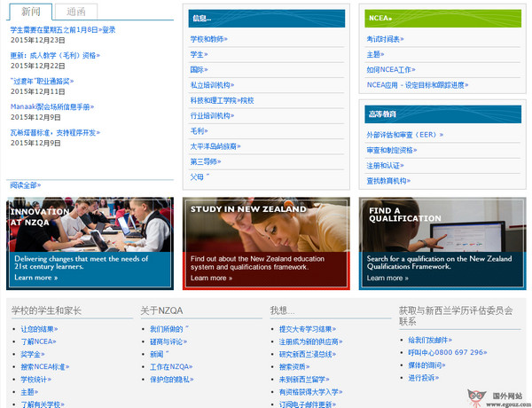Click Learn more in Innovation at NZQA banner
This screenshot has height=408, width=532.
36,278
